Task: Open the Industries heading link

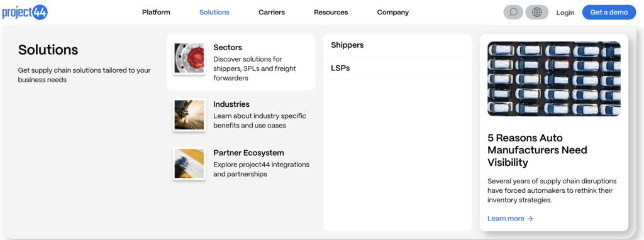Action: click(x=231, y=104)
